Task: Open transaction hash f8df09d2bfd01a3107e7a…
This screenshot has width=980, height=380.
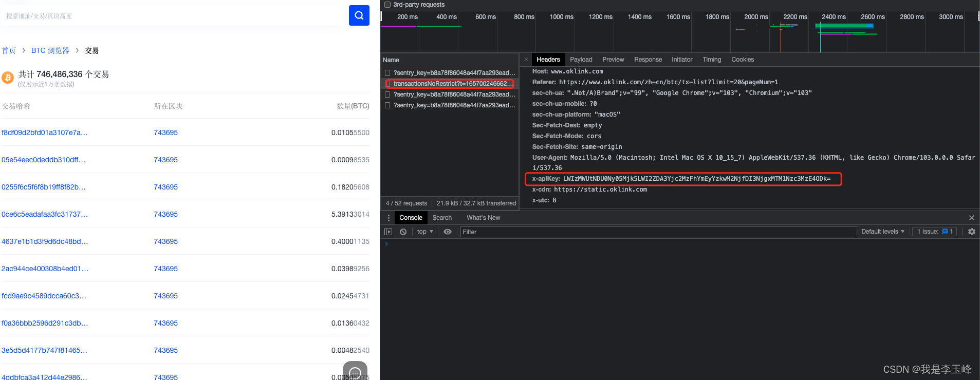Action: (45, 132)
